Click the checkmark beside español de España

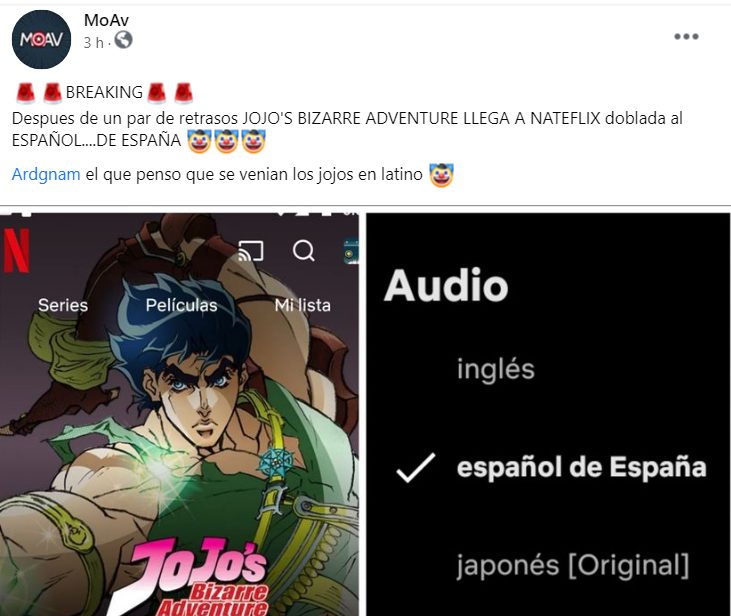[415, 467]
